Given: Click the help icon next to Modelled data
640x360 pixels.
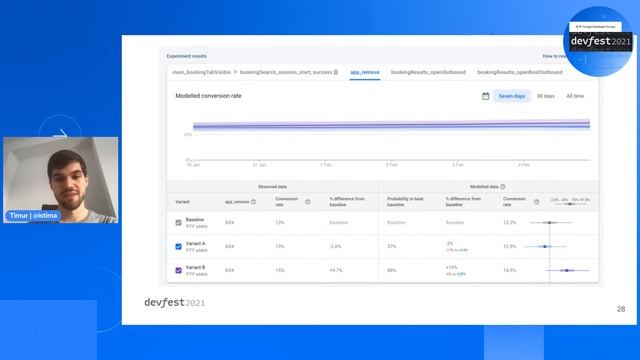Looking at the screenshot, I should pyautogui.click(x=503, y=187).
